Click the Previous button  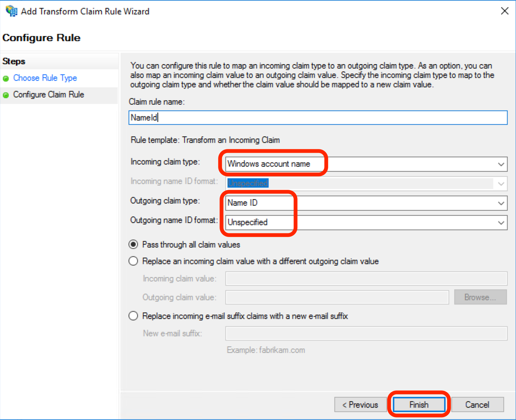click(360, 404)
